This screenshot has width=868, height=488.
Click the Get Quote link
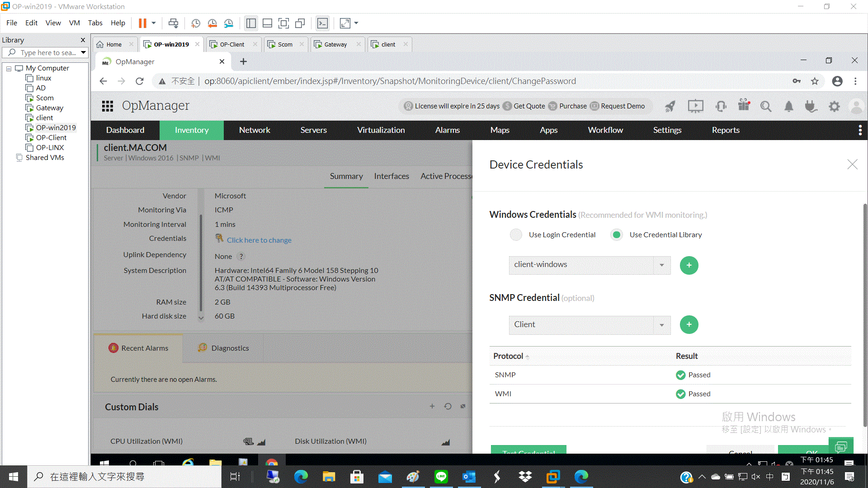click(x=529, y=106)
